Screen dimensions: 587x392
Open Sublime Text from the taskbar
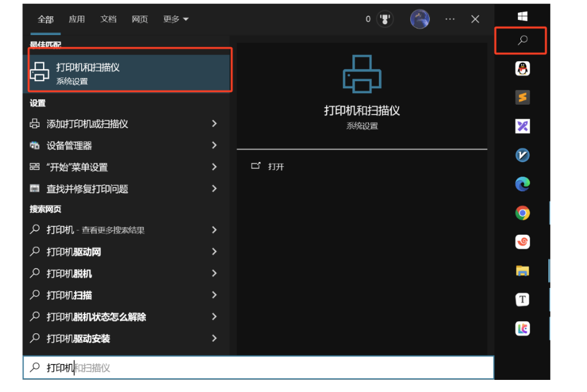click(x=522, y=97)
